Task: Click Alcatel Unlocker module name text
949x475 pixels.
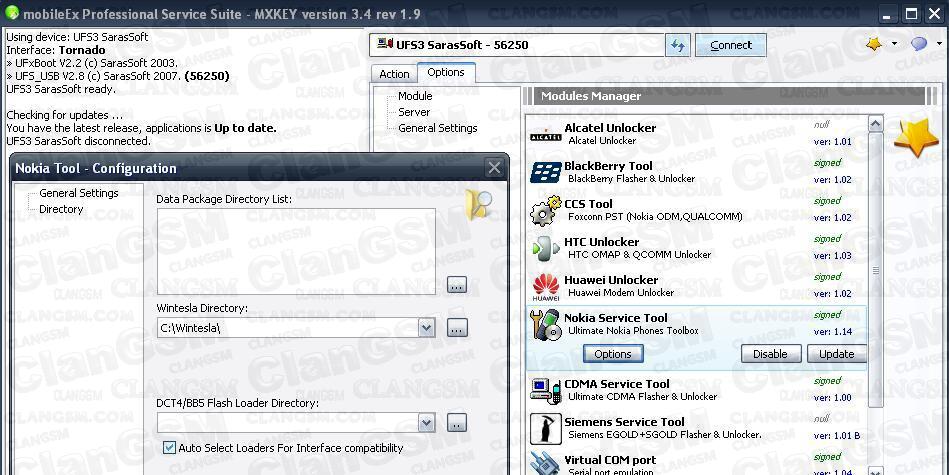Action: [610, 128]
